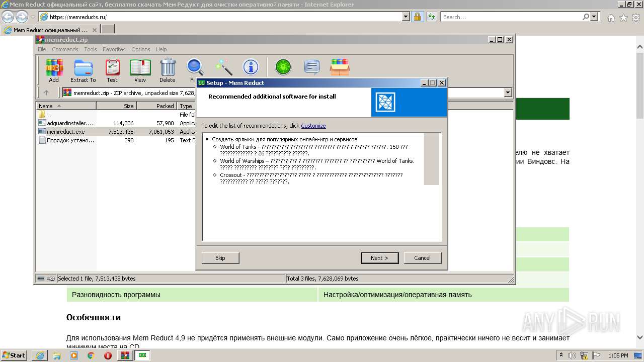Select the Mem Reduct browser tab
644x362 pixels.
tap(50, 30)
